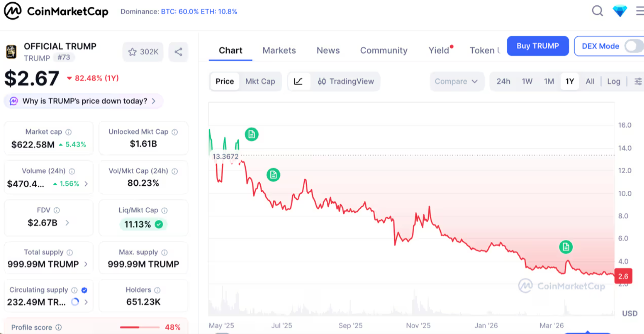
Task: Open "Why is TRUMP's price down today?"
Action: (84, 101)
